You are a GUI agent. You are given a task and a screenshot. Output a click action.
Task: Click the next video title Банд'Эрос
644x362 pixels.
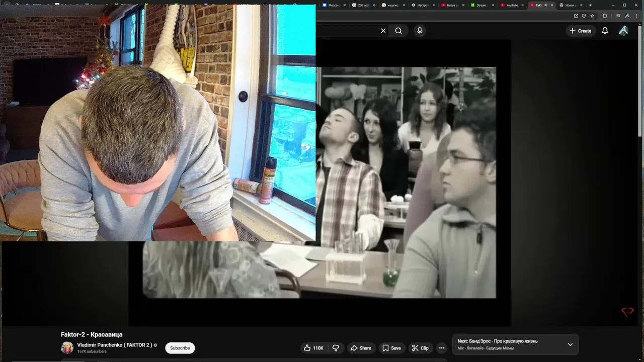(x=498, y=341)
